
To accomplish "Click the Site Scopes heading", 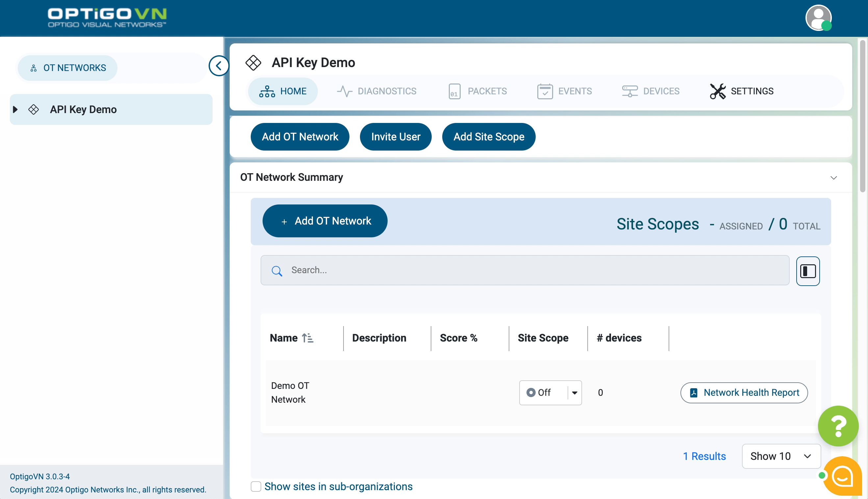I will [657, 224].
